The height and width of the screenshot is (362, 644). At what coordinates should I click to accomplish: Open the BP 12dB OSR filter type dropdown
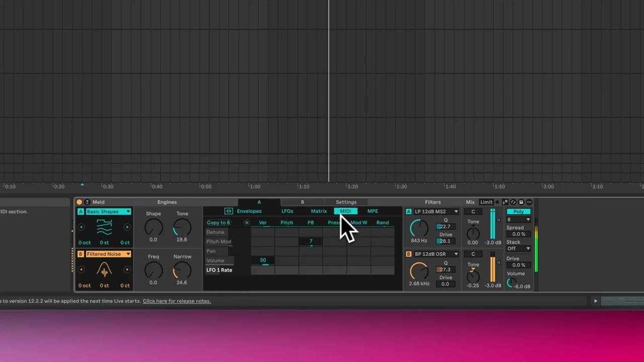(436, 254)
